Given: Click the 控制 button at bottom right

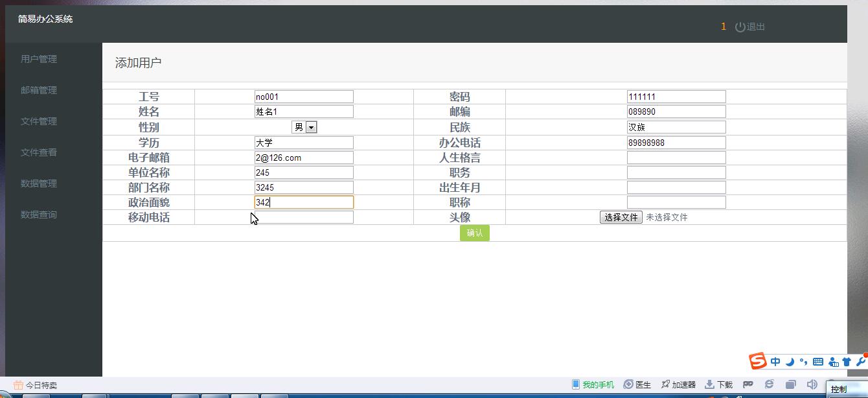Looking at the screenshot, I should point(839,390).
